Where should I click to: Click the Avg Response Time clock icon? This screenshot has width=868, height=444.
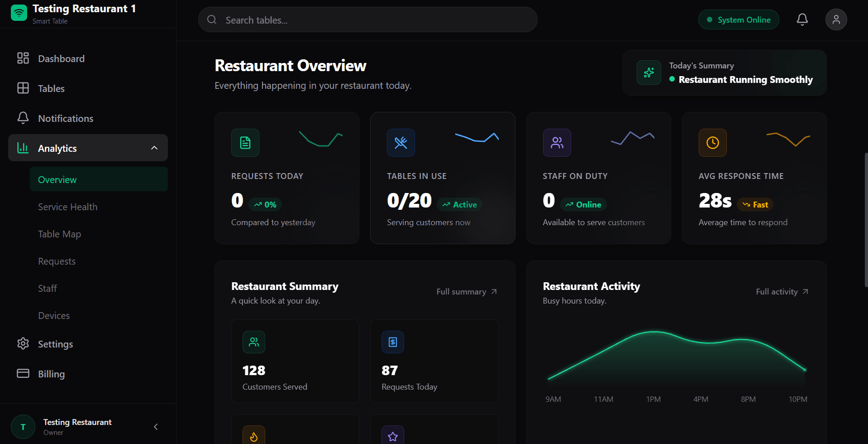(713, 143)
